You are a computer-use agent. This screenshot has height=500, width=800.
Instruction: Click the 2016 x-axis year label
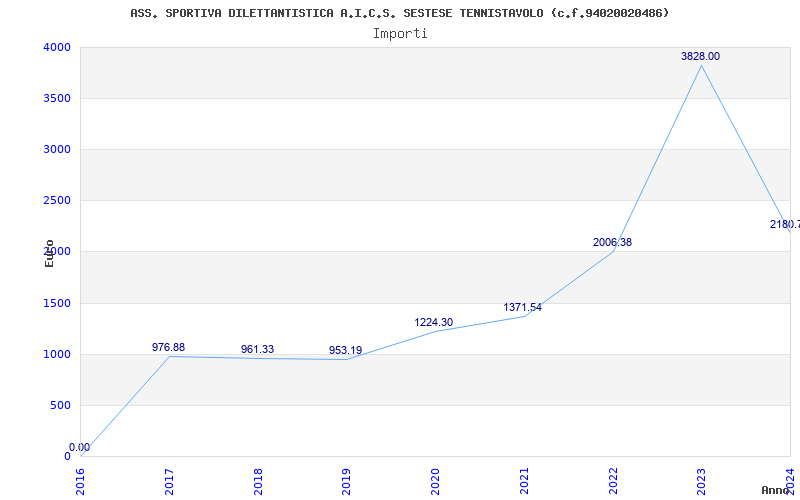(x=81, y=482)
